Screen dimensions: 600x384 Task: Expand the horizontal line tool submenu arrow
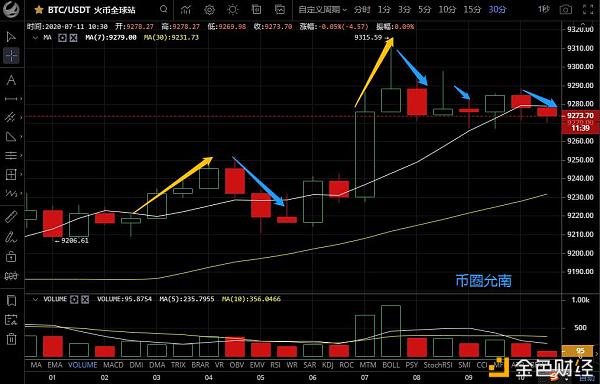pos(21,99)
